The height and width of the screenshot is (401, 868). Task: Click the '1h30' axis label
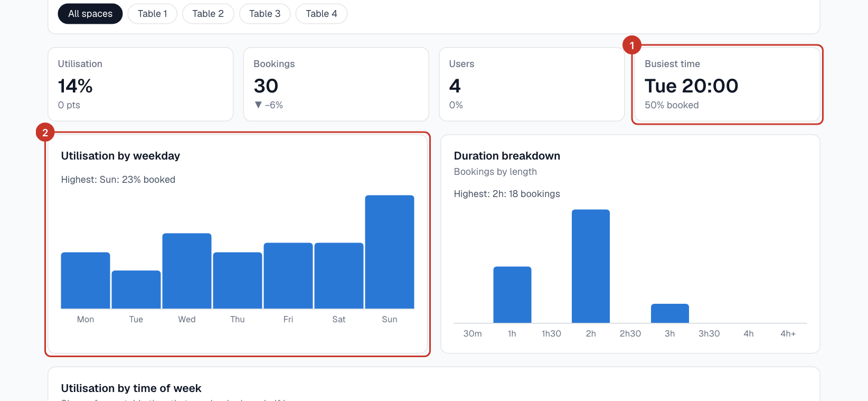(x=551, y=334)
